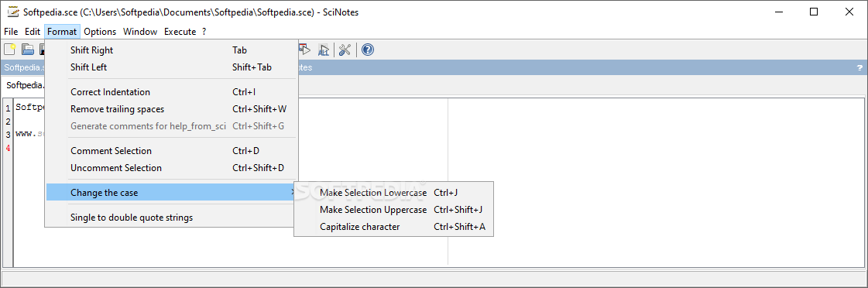Screen dimensions: 868x288
Task: Choose Single to double quote strings
Action: click(x=171, y=218)
